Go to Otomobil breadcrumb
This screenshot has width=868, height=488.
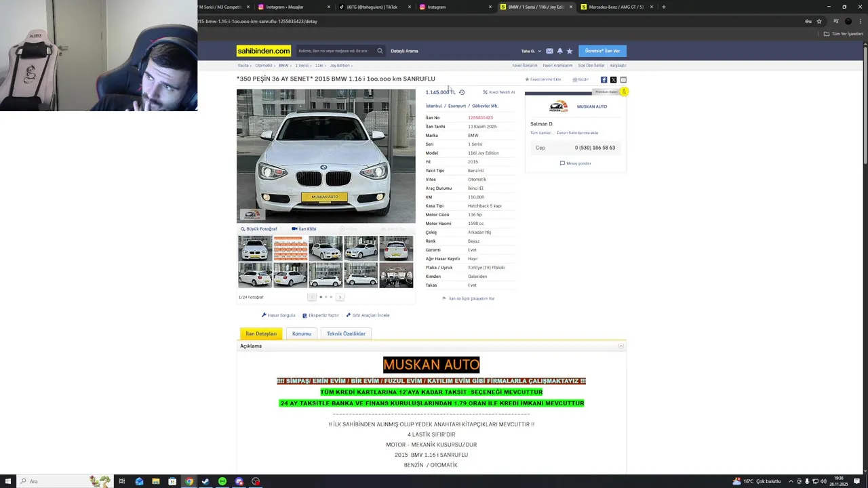264,66
